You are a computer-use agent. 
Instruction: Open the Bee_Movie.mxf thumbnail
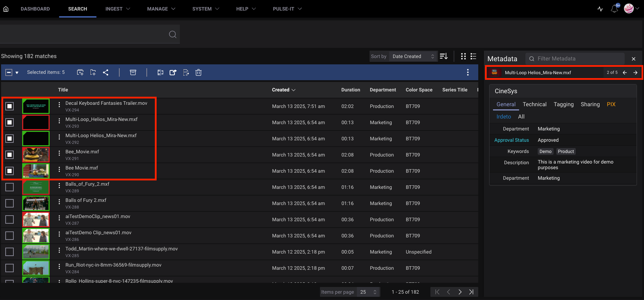tap(36, 155)
